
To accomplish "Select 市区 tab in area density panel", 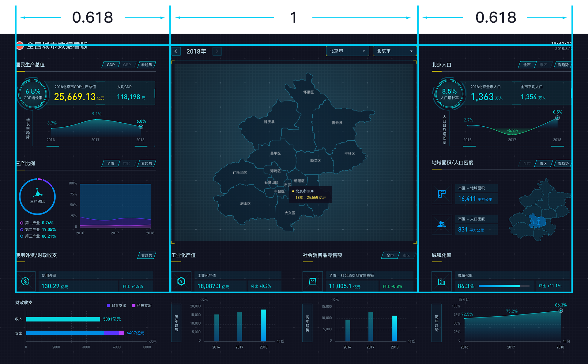I will tap(543, 164).
